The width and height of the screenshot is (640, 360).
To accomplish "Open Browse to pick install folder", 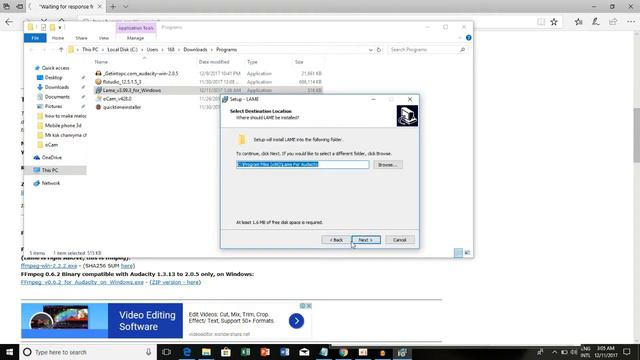I will [387, 165].
